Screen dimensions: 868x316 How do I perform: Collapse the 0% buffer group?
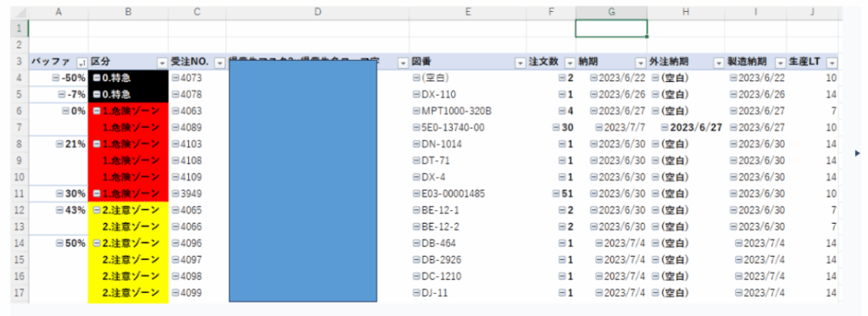[65, 111]
